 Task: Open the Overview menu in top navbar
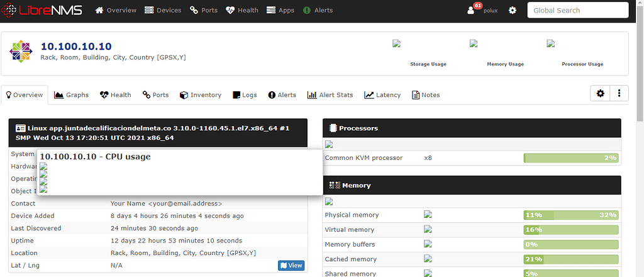116,10
